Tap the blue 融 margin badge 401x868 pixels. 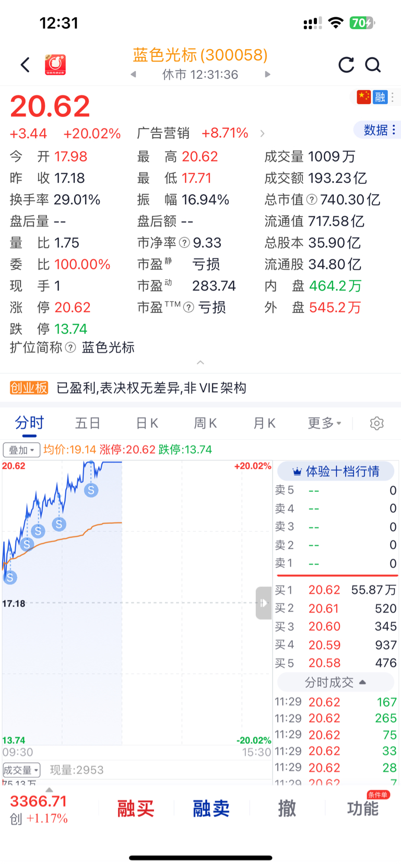point(380,97)
